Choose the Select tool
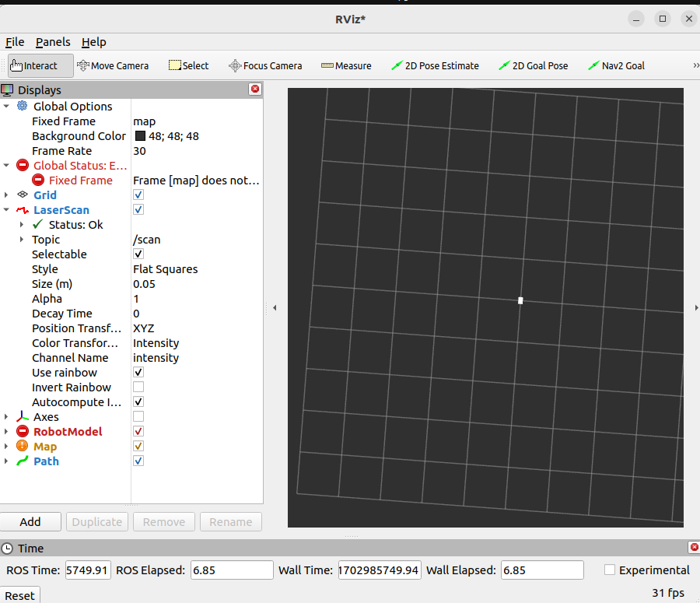 (x=188, y=65)
